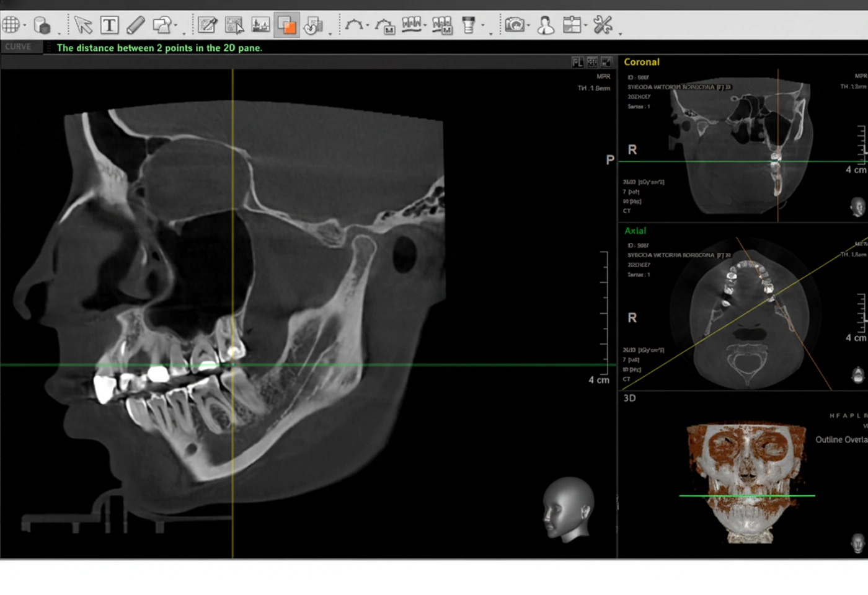
Task: Toggle the FL button in sagittal pane
Action: (x=577, y=62)
